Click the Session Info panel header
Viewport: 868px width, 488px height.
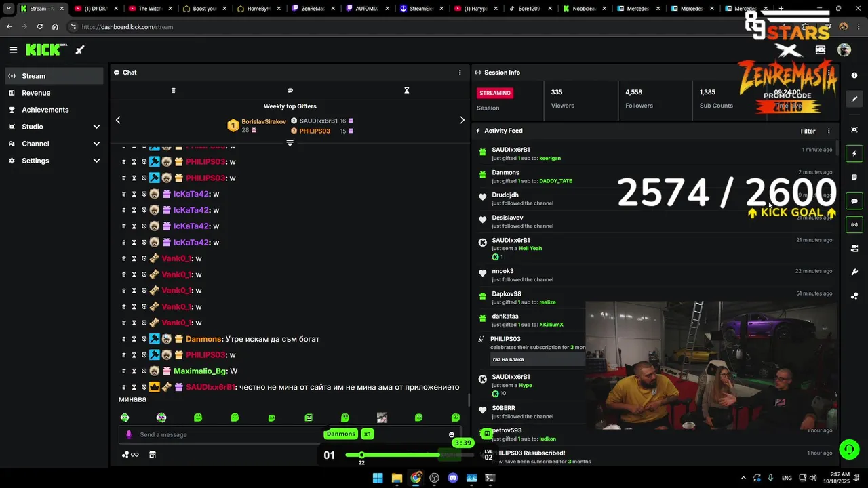pos(502,73)
